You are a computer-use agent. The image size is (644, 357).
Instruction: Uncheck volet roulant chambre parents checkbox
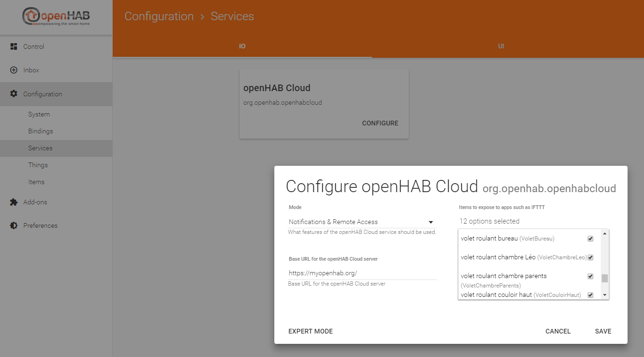pyautogui.click(x=590, y=276)
